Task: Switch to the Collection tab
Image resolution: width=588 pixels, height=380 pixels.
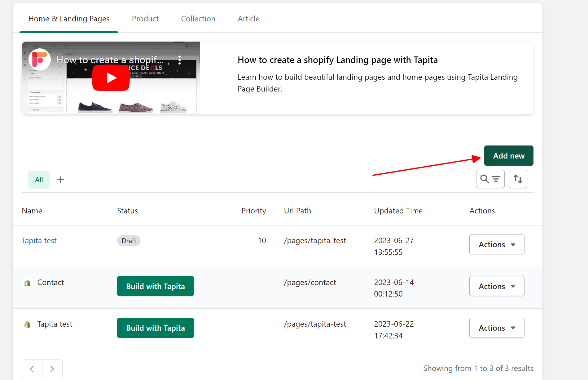Action: (198, 19)
